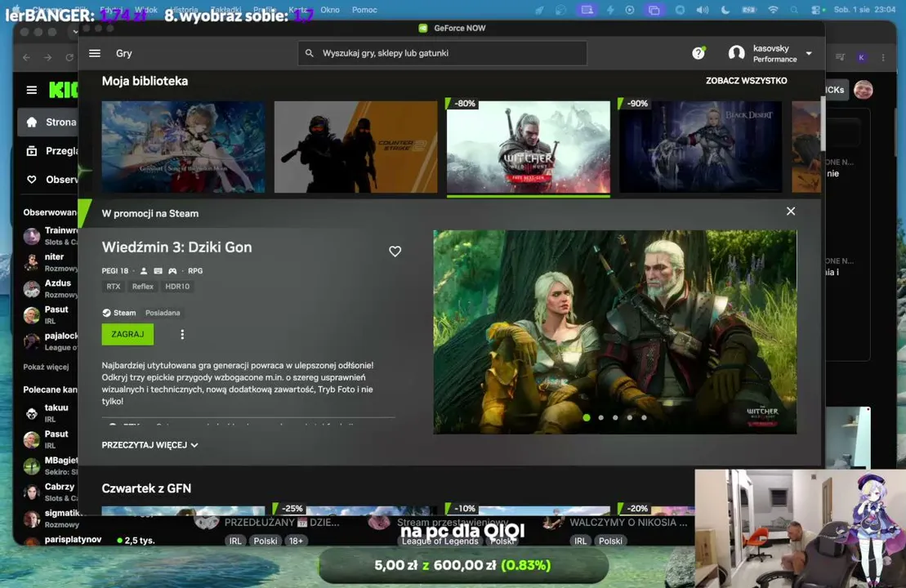Open the Pomoc menu in menu bar
This screenshot has height=588, width=906.
click(364, 10)
